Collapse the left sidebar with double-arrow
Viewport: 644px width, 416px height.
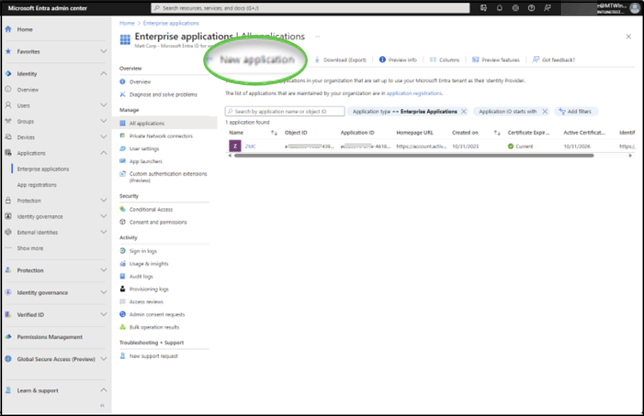pos(102,405)
